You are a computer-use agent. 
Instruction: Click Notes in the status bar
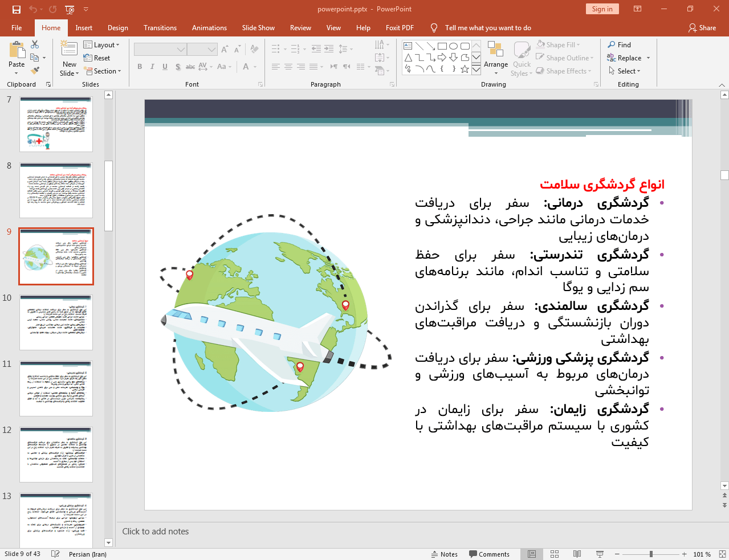click(444, 554)
